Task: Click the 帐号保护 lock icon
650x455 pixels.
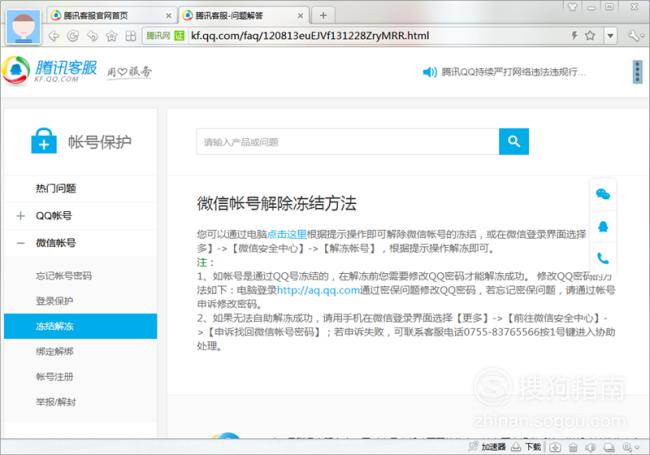Action: click(44, 141)
